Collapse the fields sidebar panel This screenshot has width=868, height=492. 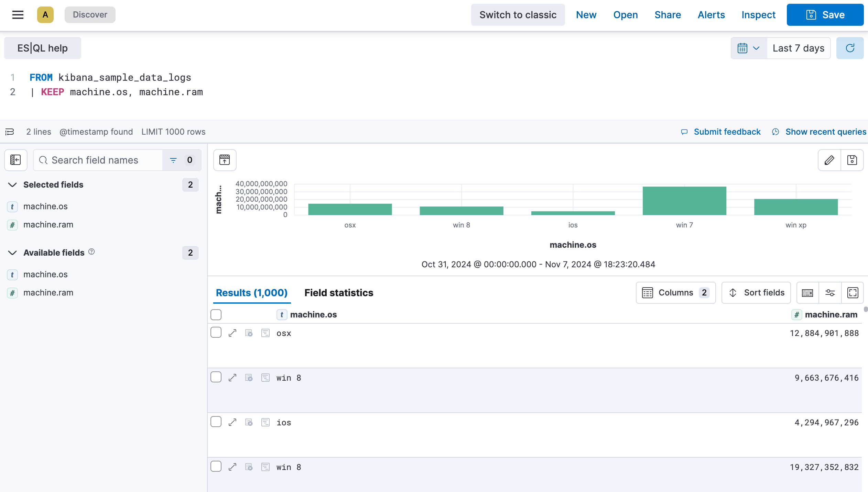point(15,160)
